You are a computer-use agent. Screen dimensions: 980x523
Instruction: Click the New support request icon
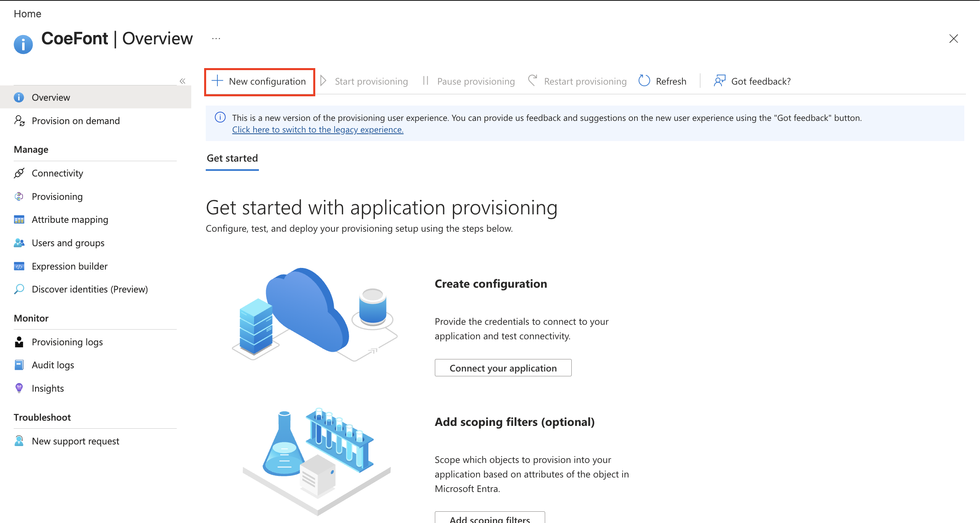[19, 441]
